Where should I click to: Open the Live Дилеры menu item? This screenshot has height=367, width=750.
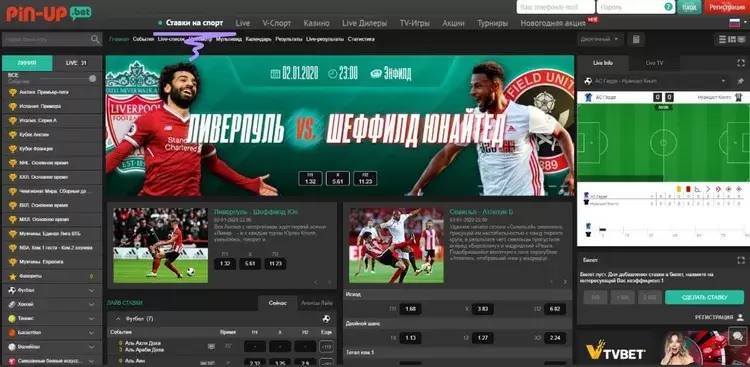(364, 23)
